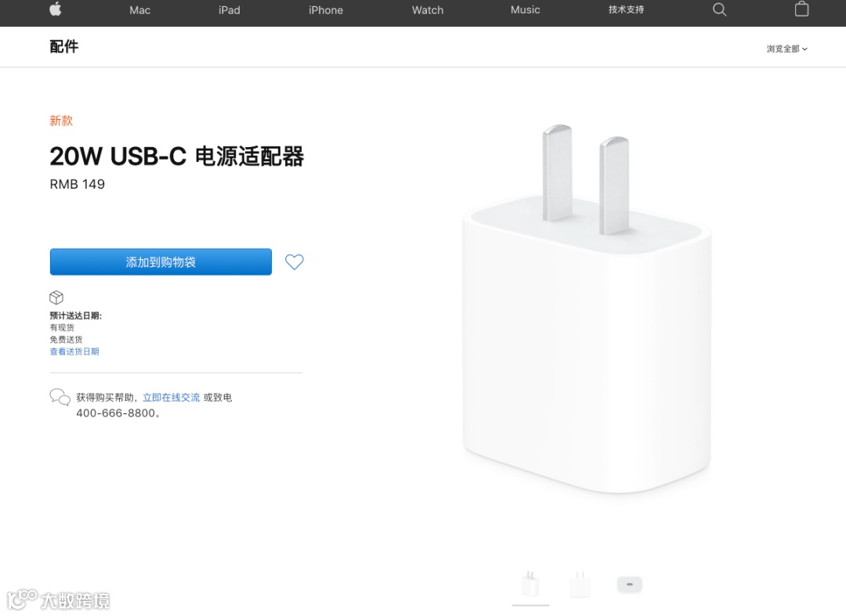Select the second adapter thumbnail view
The image size is (846, 616).
tap(580, 585)
